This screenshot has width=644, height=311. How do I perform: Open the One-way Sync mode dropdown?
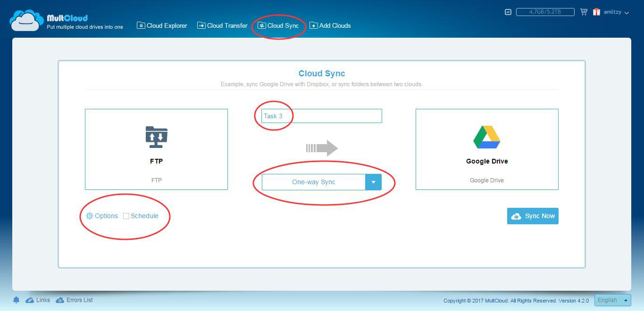click(322, 182)
